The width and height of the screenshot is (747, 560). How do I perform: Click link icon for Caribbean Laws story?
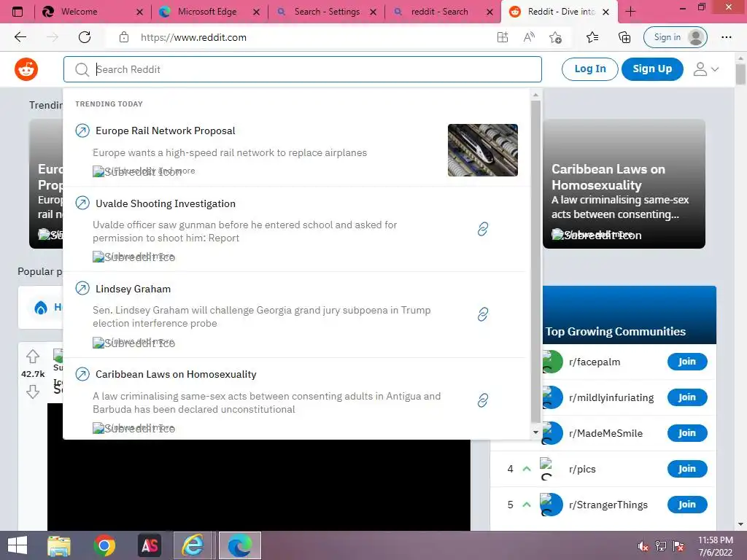[483, 400]
